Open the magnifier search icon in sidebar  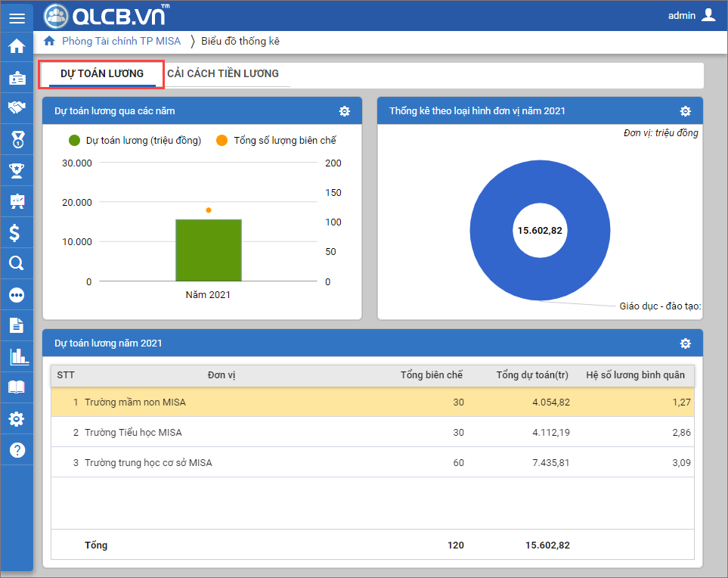(x=17, y=263)
